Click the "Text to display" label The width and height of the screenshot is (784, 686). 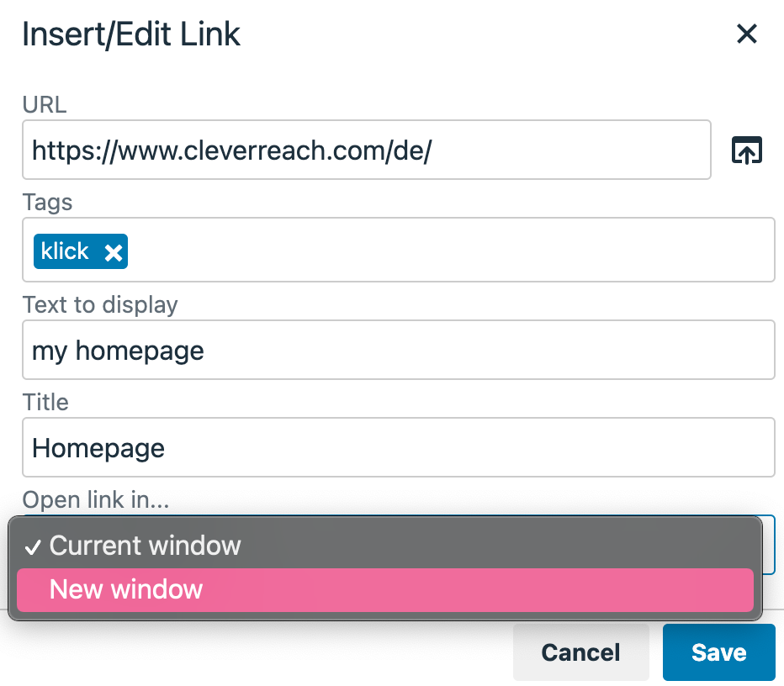click(100, 304)
